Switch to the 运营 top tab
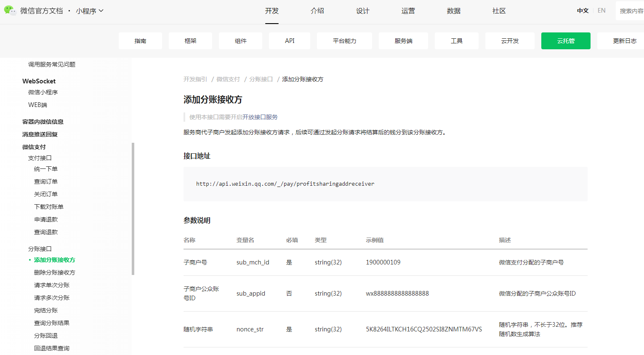 click(408, 11)
